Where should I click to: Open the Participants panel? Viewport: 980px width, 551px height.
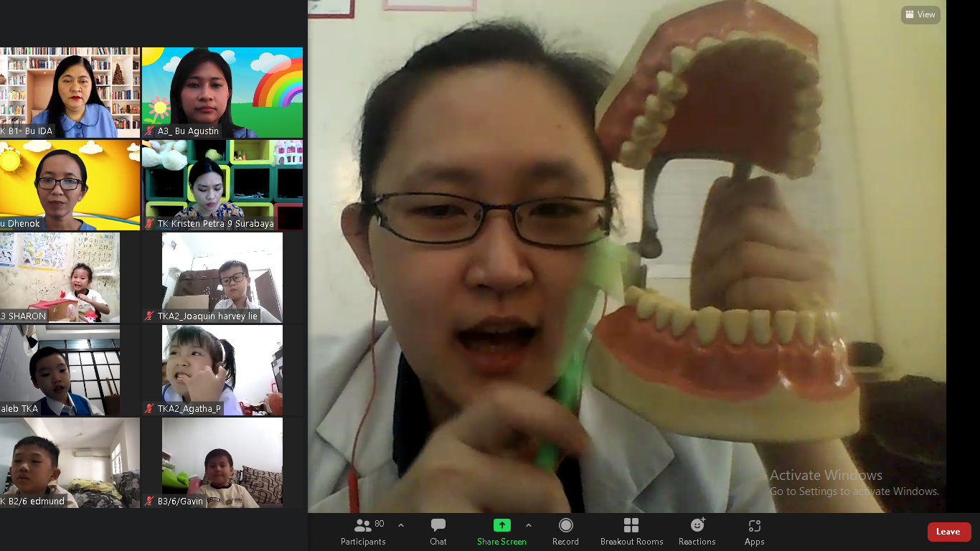click(363, 532)
